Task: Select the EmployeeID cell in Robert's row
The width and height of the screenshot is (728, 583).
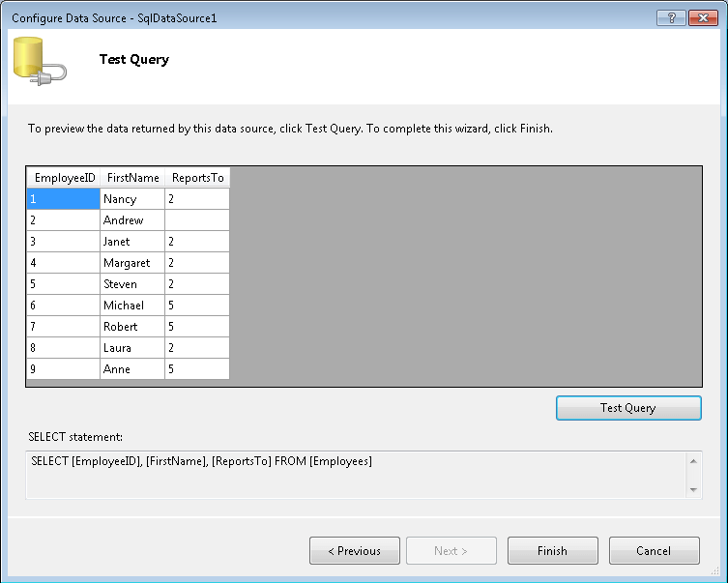Action: click(x=64, y=327)
